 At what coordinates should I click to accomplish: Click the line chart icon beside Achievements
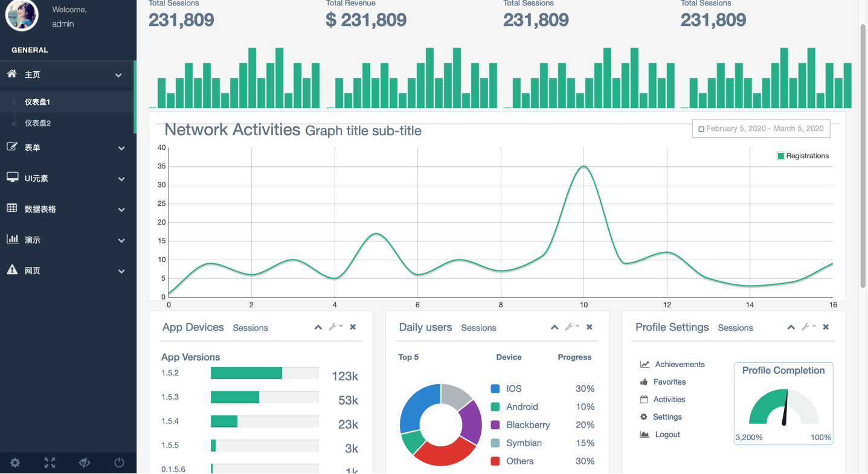coord(645,365)
